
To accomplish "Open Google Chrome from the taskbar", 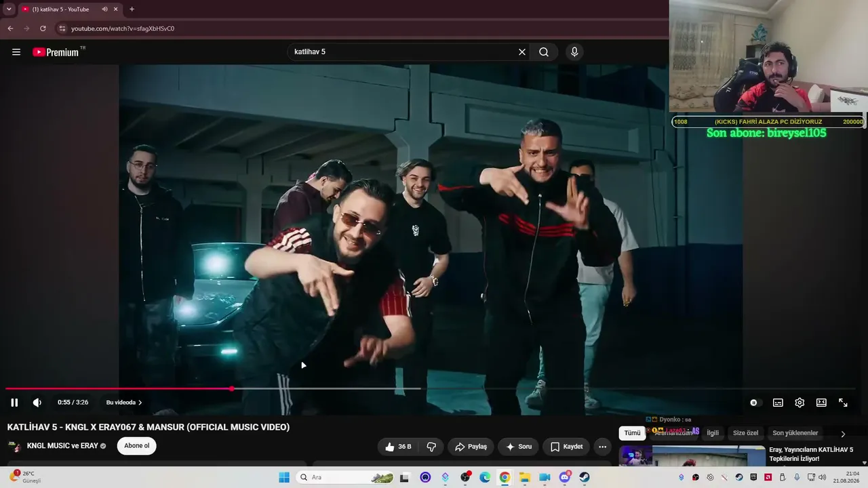I will point(505,477).
